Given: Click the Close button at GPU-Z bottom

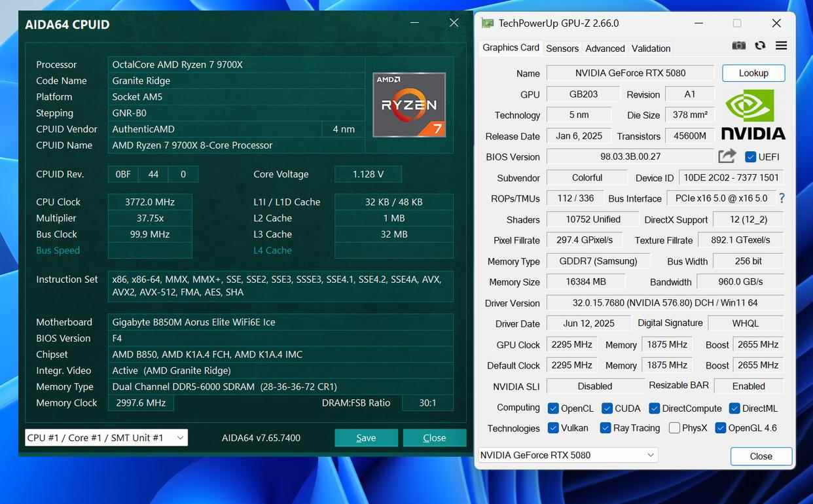Looking at the screenshot, I should click(761, 456).
